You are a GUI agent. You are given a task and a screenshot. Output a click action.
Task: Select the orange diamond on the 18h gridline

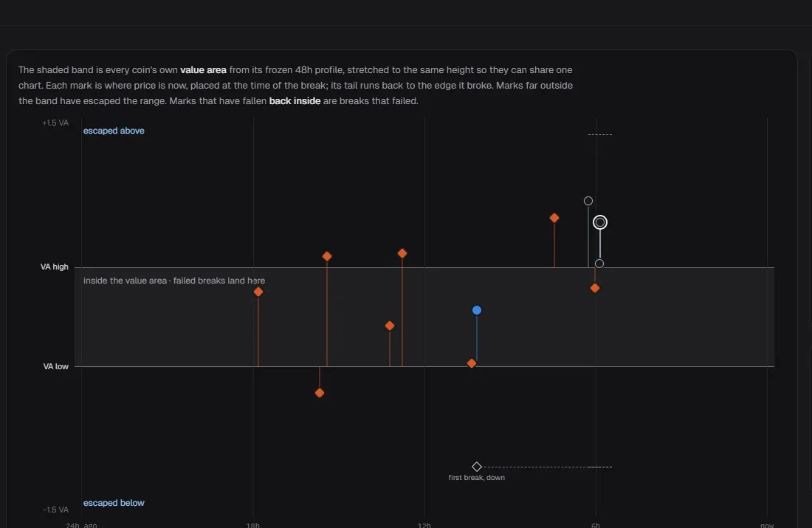click(258, 292)
